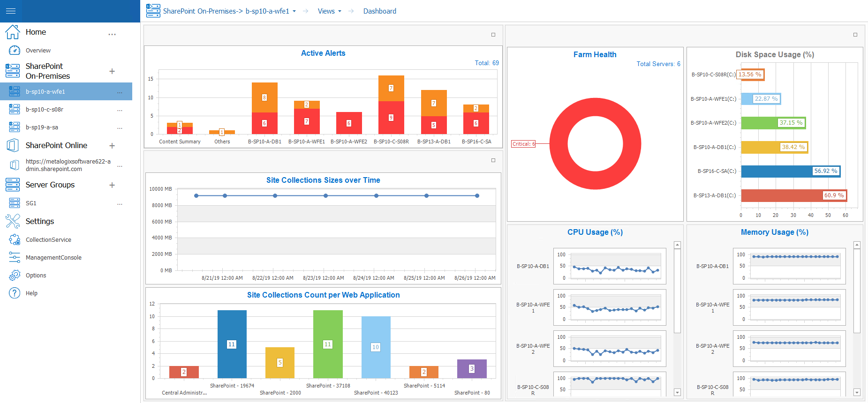This screenshot has height=403, width=868.
Task: Maximize the Site Collections Sizes panel
Action: pyautogui.click(x=493, y=160)
